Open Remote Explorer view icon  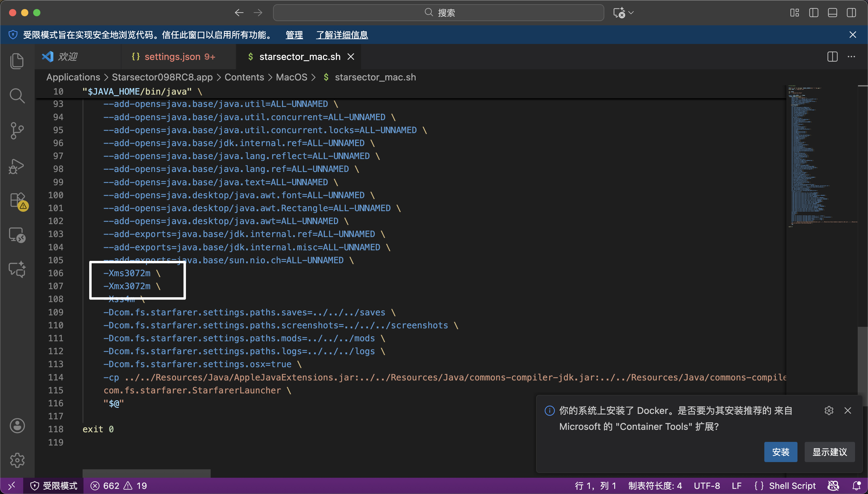click(x=17, y=235)
